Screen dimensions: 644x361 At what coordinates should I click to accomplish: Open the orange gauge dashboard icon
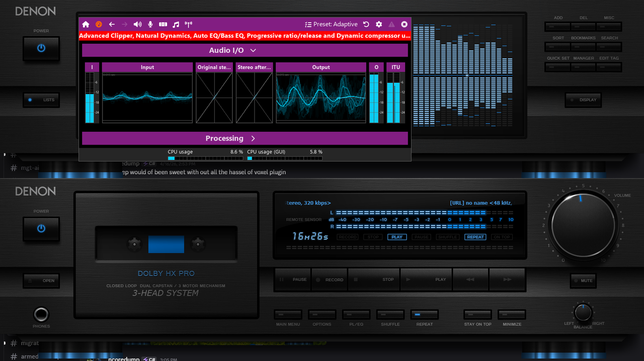coord(99,24)
